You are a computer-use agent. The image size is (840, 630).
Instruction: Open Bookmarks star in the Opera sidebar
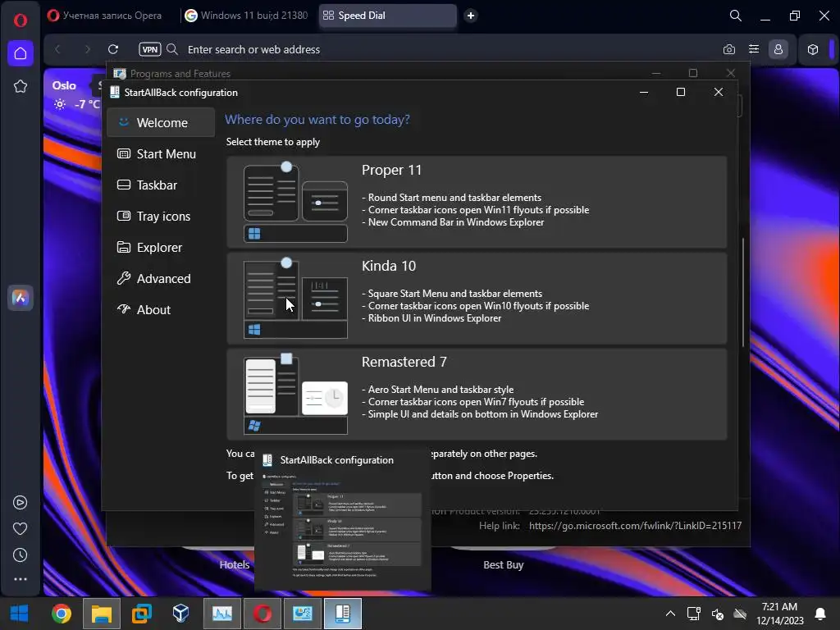[21, 86]
